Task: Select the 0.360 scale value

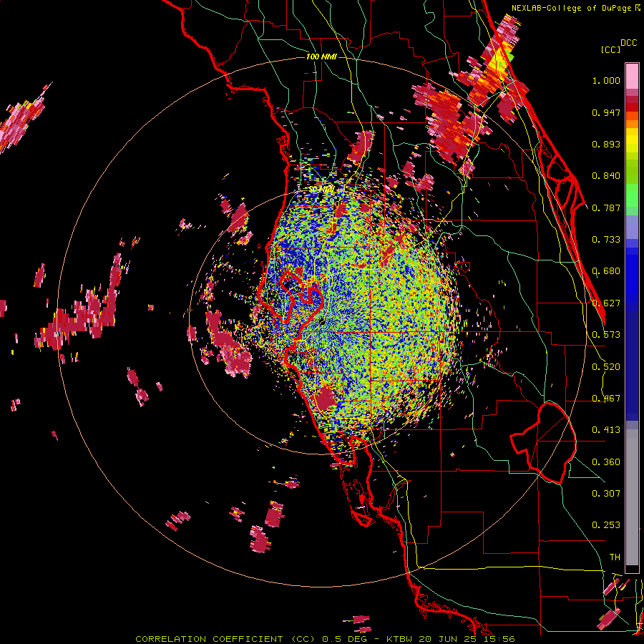Action: pos(606,462)
